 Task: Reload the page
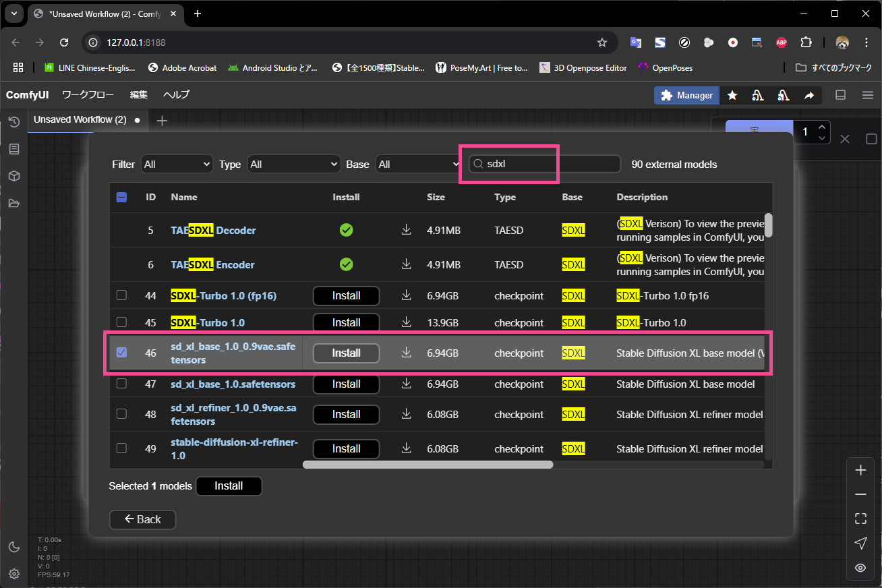coord(64,42)
